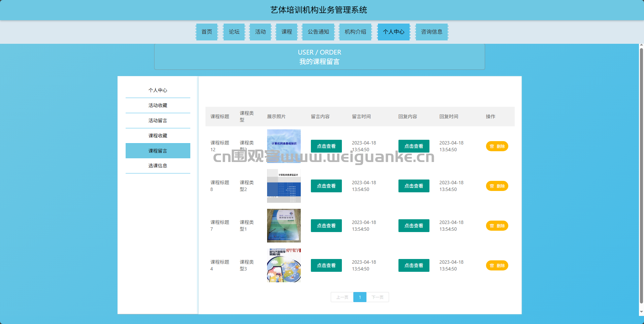This screenshot has height=324, width=644.
Task: Click the 艺体培训机构业务管理系统 site title
Action: (x=319, y=10)
